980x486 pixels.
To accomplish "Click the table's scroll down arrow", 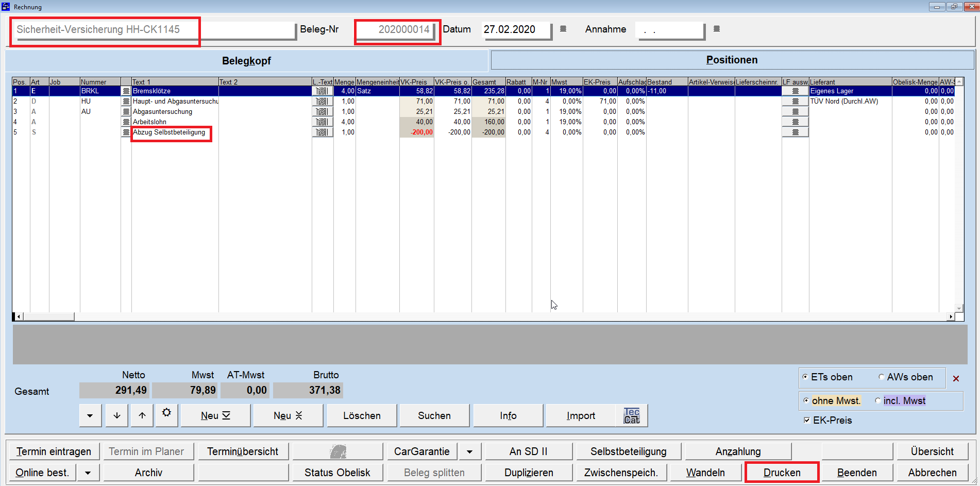I will [959, 308].
